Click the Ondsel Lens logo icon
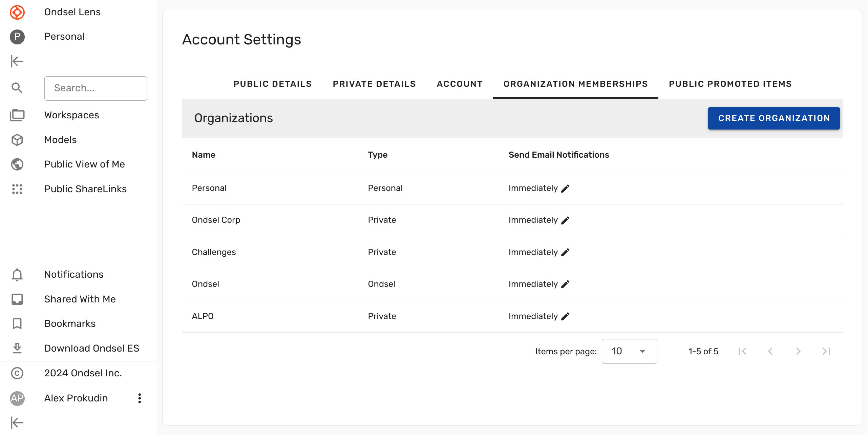 (17, 12)
